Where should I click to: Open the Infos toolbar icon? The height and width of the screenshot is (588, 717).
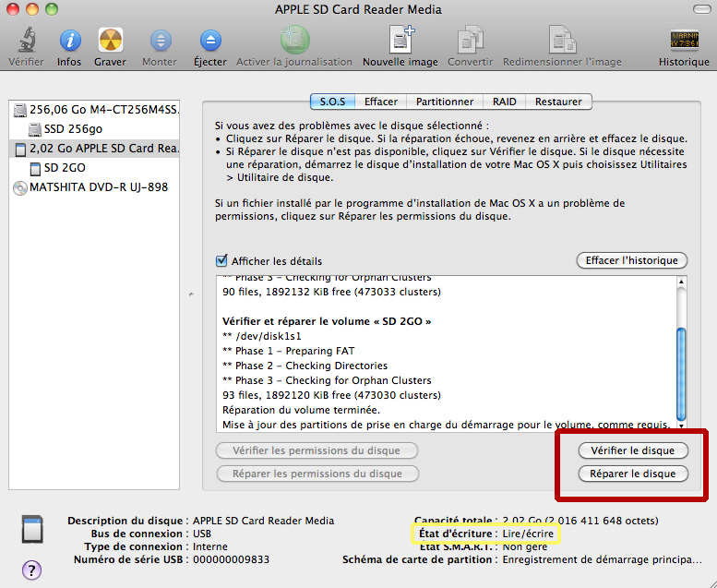(x=69, y=42)
